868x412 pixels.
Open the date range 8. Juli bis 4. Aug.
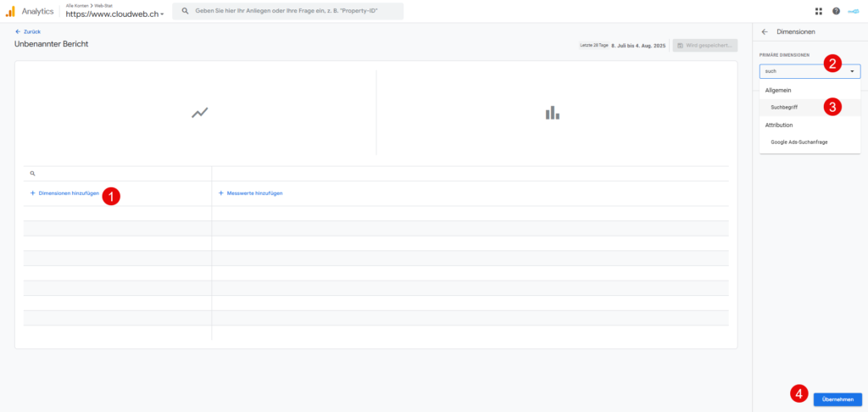(637, 46)
